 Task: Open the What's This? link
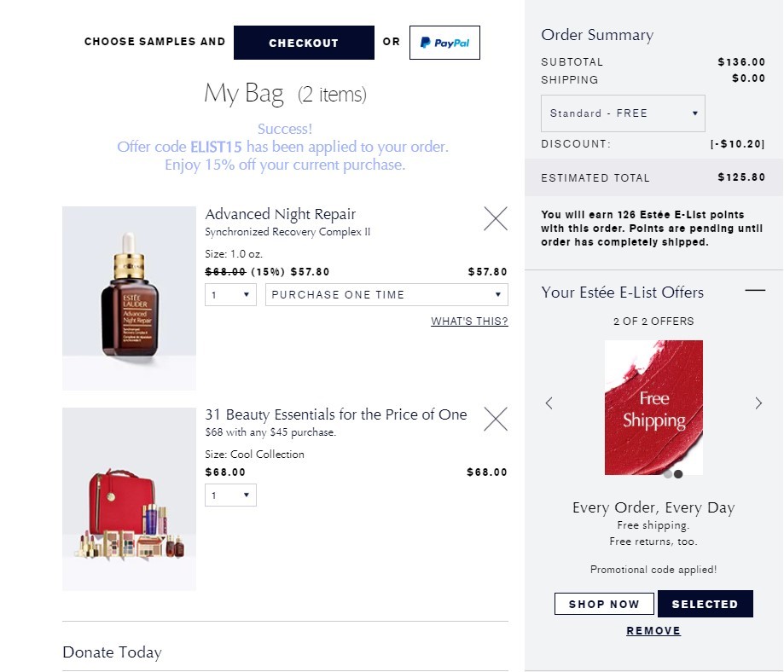tap(469, 321)
